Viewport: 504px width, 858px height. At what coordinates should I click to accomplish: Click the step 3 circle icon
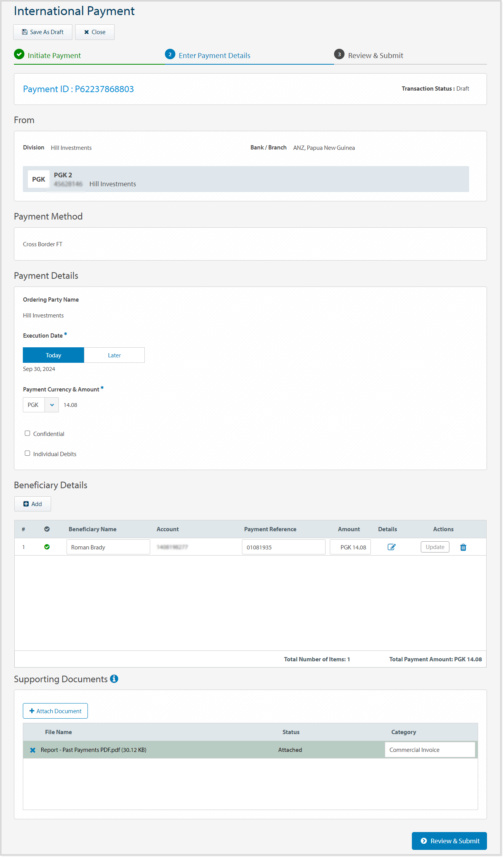coord(339,55)
